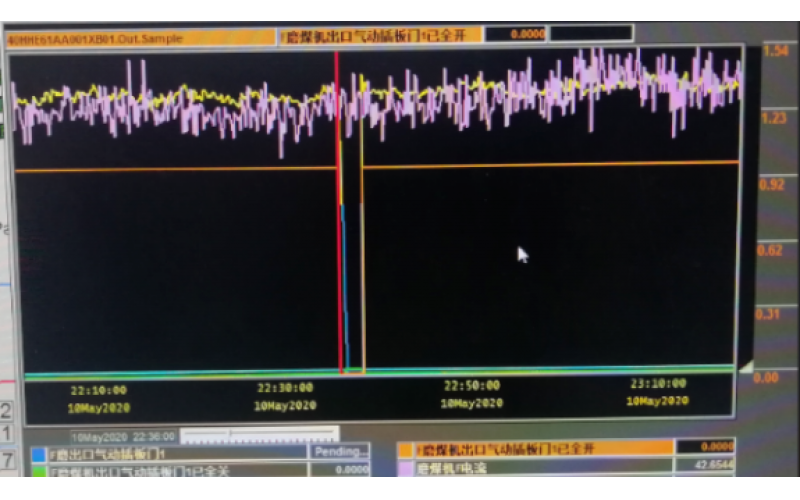Click the pink 磨煤机电流 legend swatch
800x500 pixels.
coord(405,466)
